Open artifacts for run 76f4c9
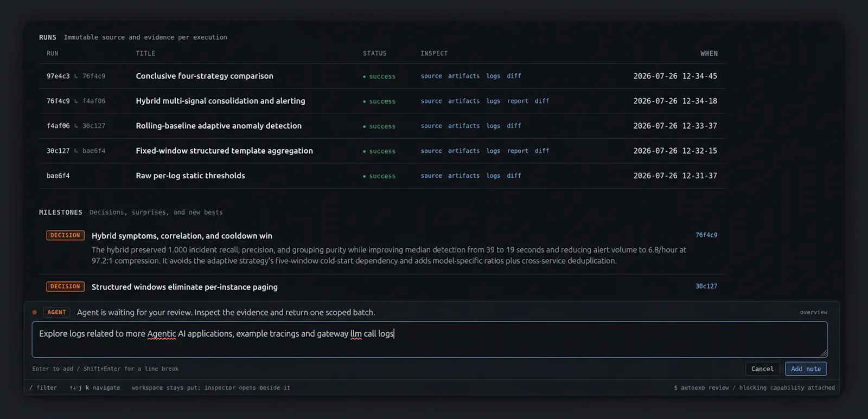The width and height of the screenshot is (868, 419). click(x=464, y=101)
